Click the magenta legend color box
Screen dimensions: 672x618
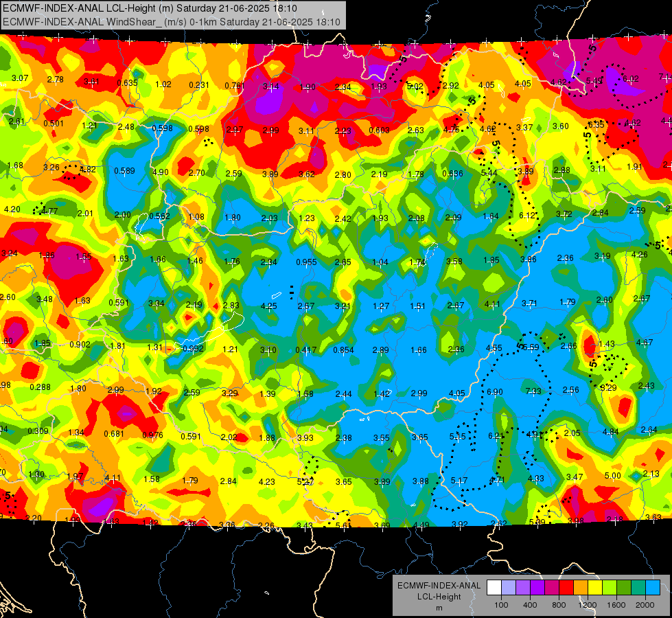pyautogui.click(x=552, y=588)
